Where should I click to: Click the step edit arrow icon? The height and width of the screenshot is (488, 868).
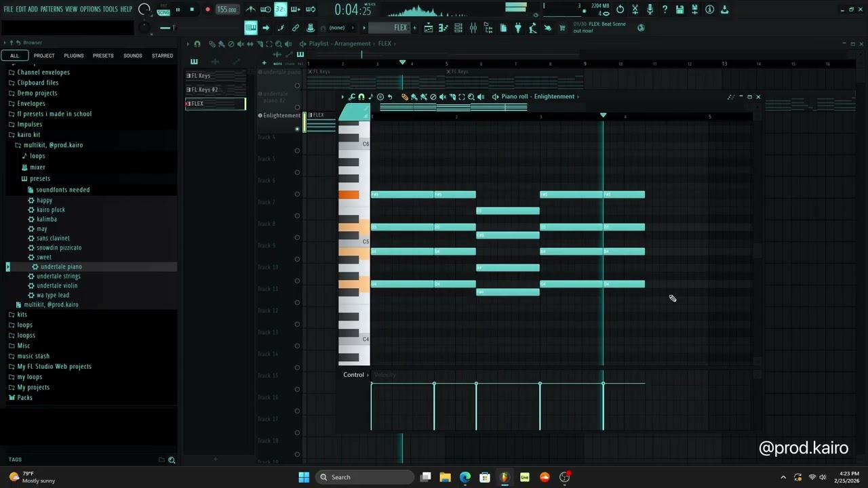point(266,28)
